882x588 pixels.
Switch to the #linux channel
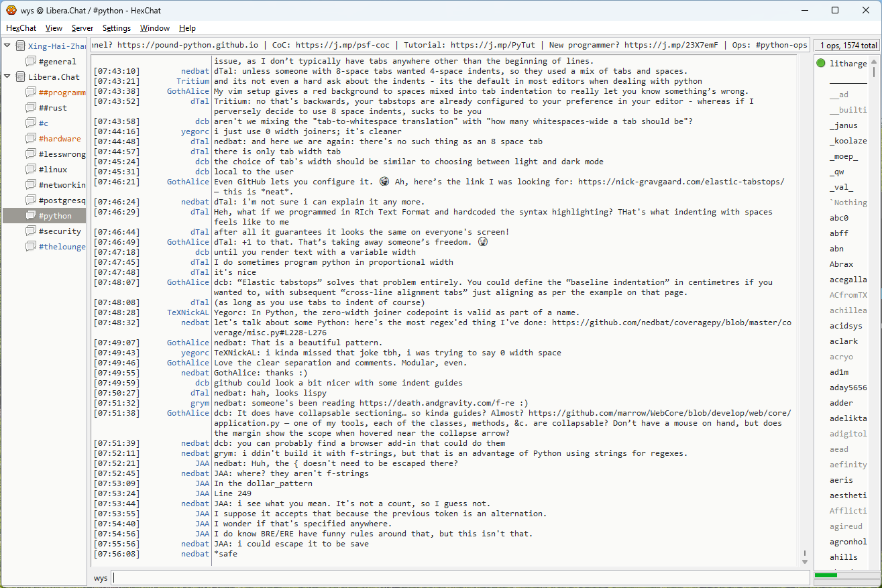click(x=52, y=170)
